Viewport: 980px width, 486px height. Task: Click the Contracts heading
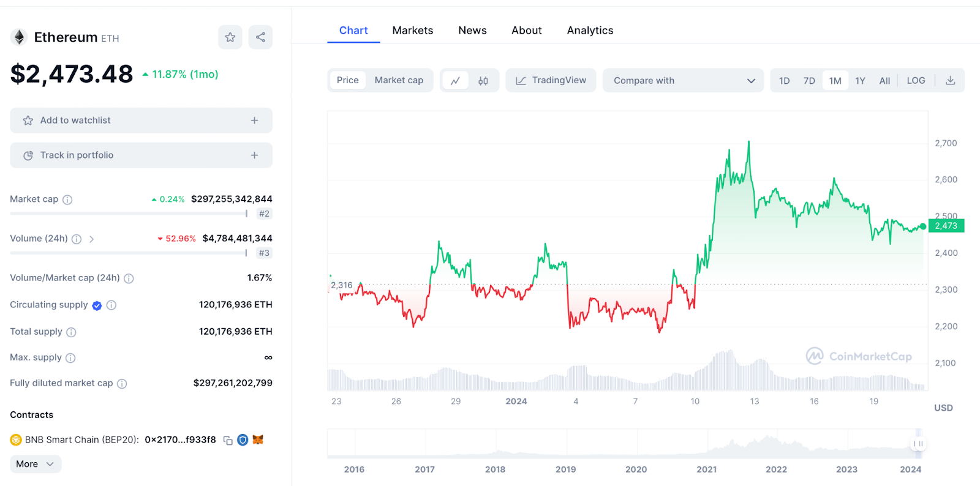tap(32, 415)
